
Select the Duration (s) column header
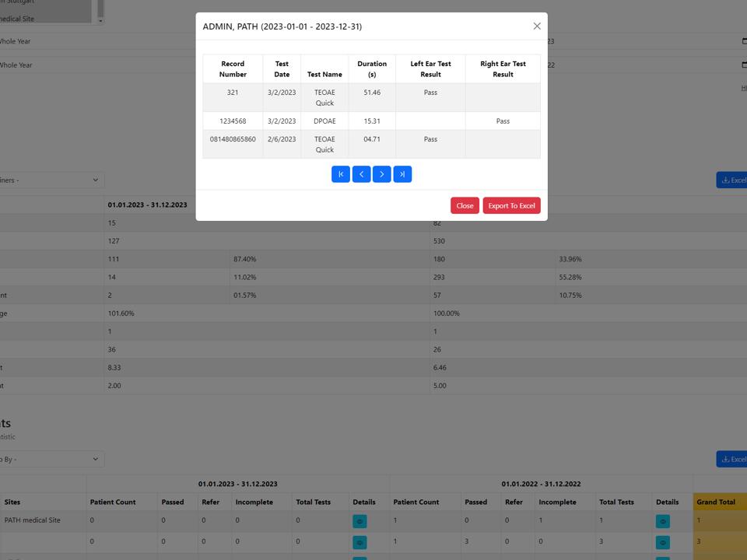click(372, 69)
